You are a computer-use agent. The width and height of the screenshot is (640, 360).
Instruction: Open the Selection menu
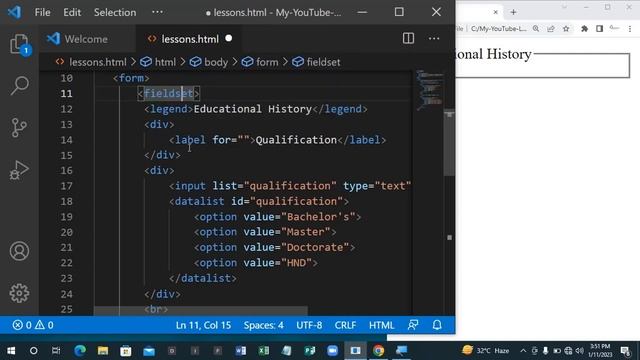(x=115, y=12)
